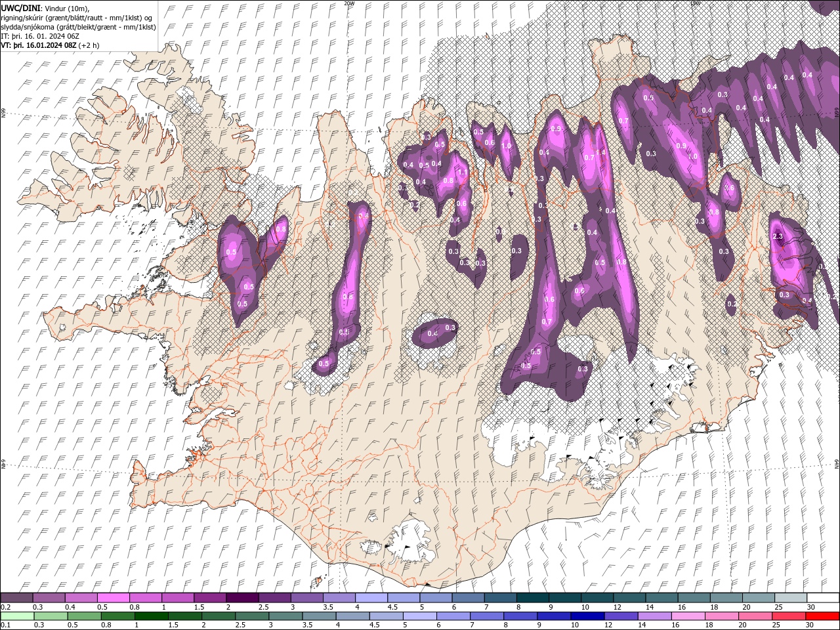Select upper legend swatch labeled 2

(x=242, y=598)
